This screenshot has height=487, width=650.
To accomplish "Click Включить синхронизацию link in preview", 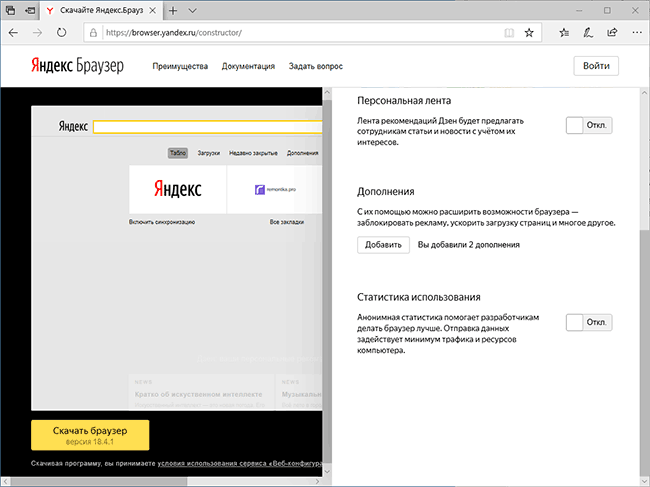I will (x=162, y=222).
